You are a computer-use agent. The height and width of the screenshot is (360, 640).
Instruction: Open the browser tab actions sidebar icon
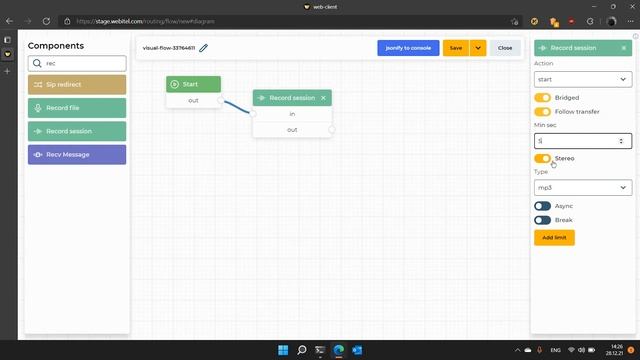tap(7, 40)
